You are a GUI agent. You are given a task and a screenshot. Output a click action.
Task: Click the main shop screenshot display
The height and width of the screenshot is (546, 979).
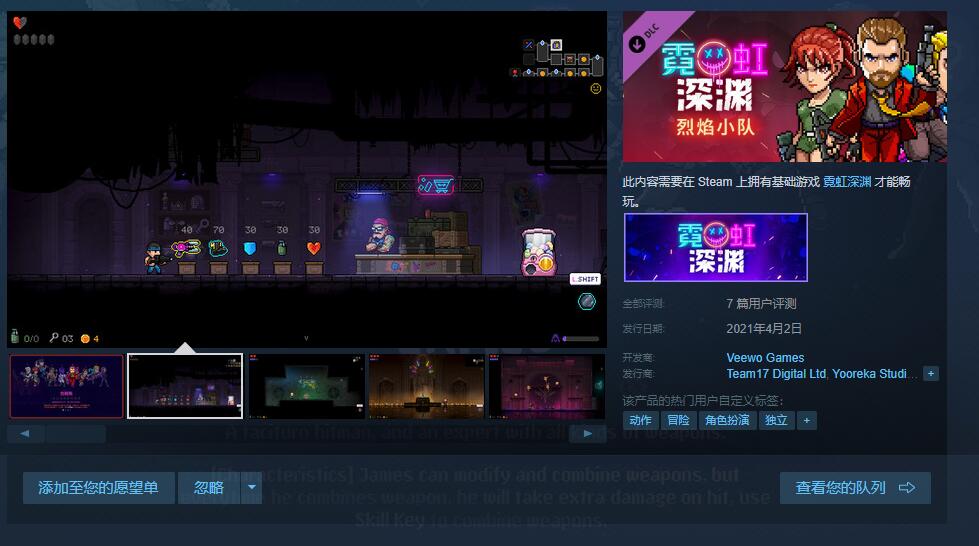point(307,179)
